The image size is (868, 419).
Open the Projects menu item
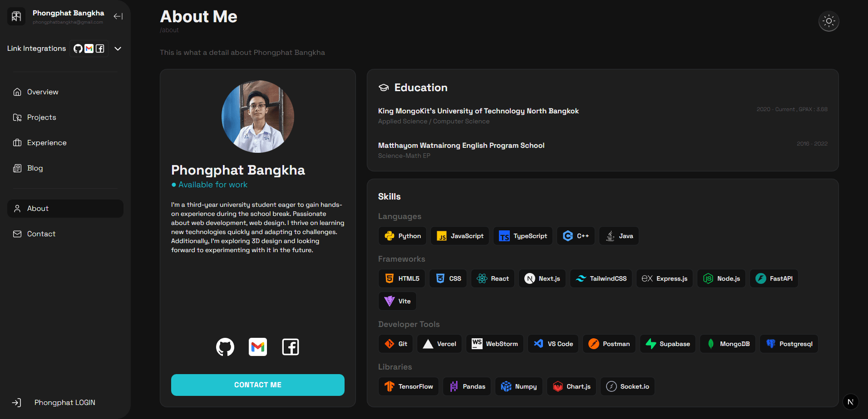41,117
